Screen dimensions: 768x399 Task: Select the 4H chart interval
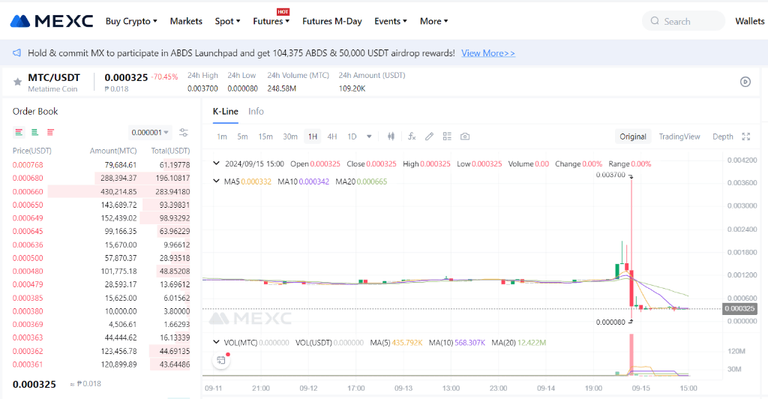(332, 137)
